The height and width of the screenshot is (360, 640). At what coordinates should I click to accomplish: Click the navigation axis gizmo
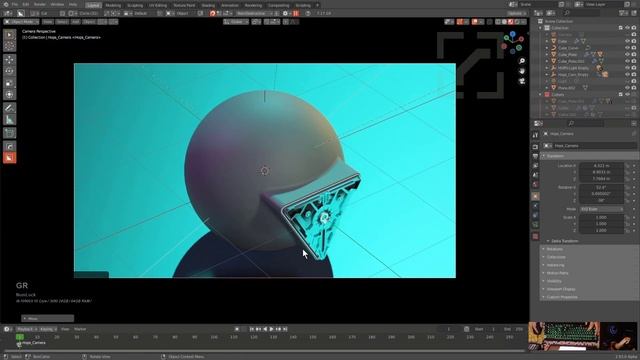coord(513,42)
